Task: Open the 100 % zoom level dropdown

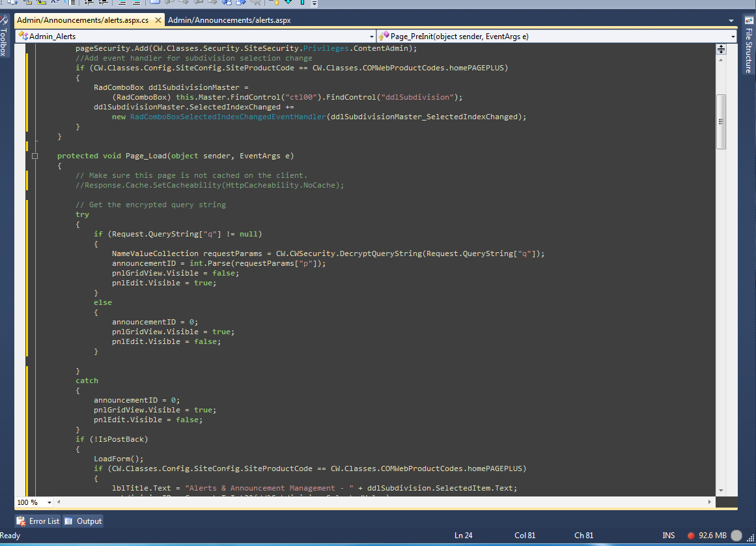Action: point(49,502)
